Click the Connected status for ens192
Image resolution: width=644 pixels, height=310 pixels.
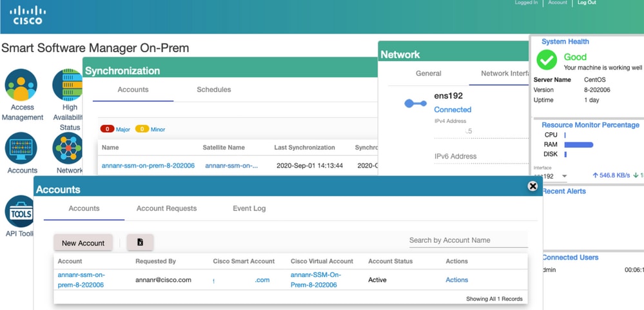[x=453, y=110]
